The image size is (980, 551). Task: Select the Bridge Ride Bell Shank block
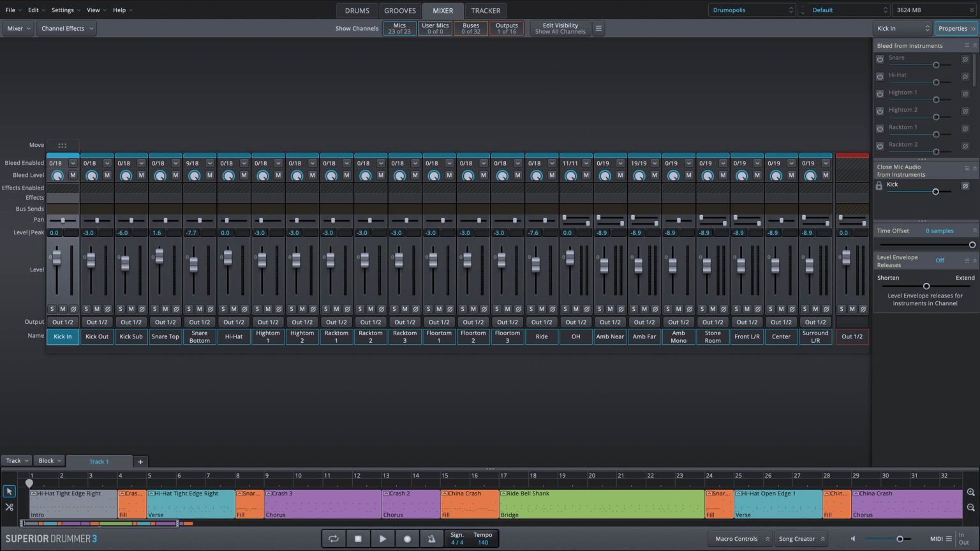click(601, 504)
